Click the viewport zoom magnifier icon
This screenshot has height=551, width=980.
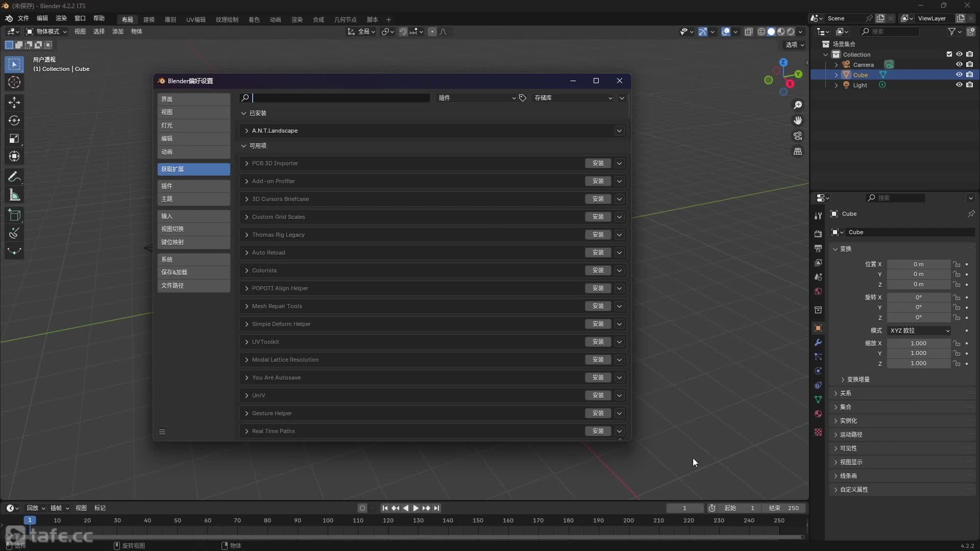[x=798, y=105]
